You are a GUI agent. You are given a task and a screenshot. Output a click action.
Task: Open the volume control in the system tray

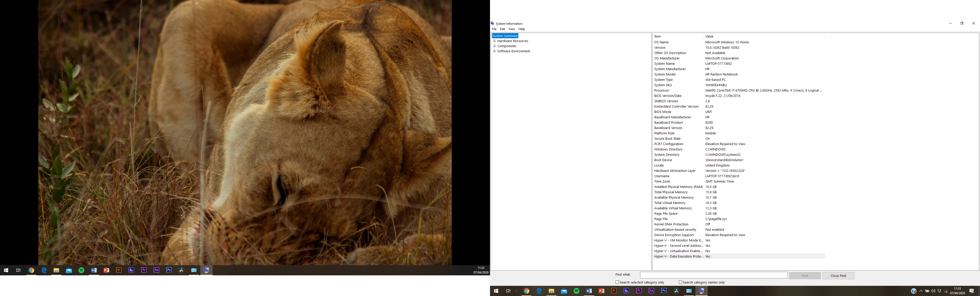click(933, 291)
